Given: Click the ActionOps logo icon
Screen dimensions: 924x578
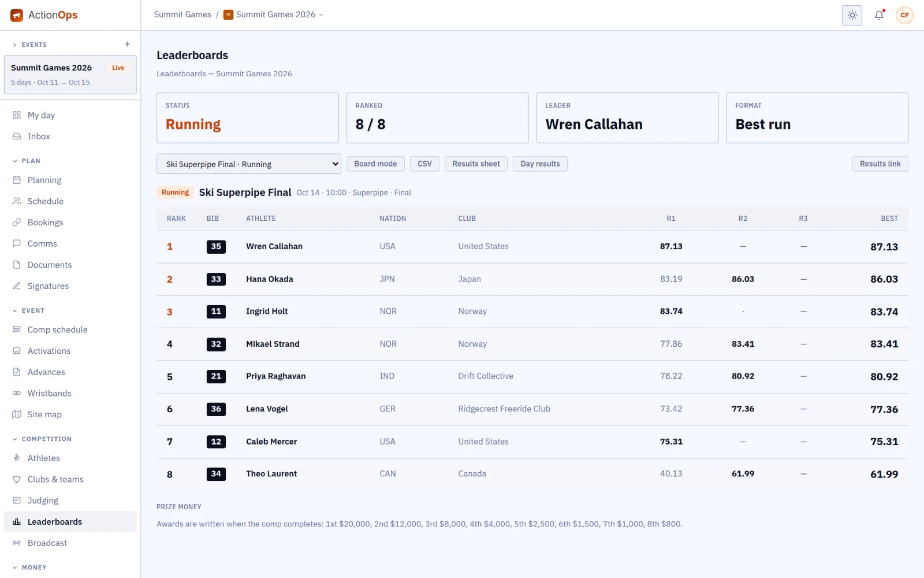Looking at the screenshot, I should click(x=17, y=15).
